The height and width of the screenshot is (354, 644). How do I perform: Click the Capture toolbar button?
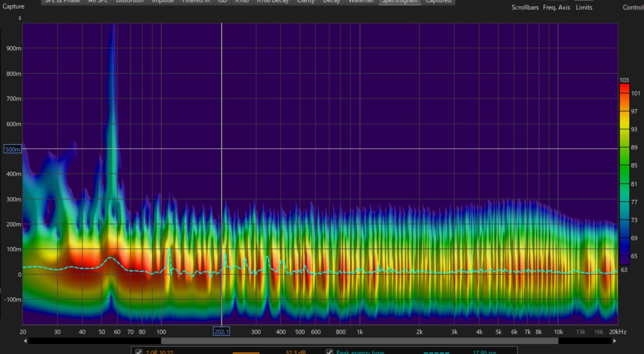pyautogui.click(x=13, y=6)
